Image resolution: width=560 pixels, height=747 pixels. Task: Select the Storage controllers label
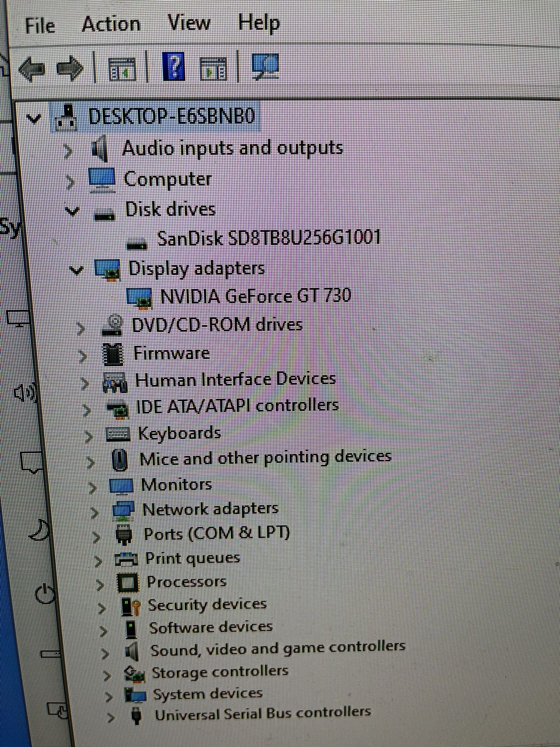[x=220, y=672]
